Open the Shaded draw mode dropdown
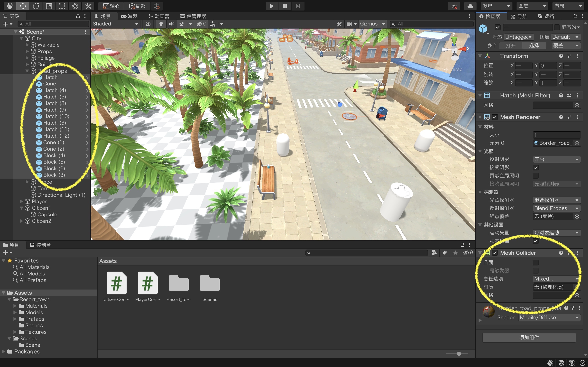This screenshot has height=367, width=588. 115,24
